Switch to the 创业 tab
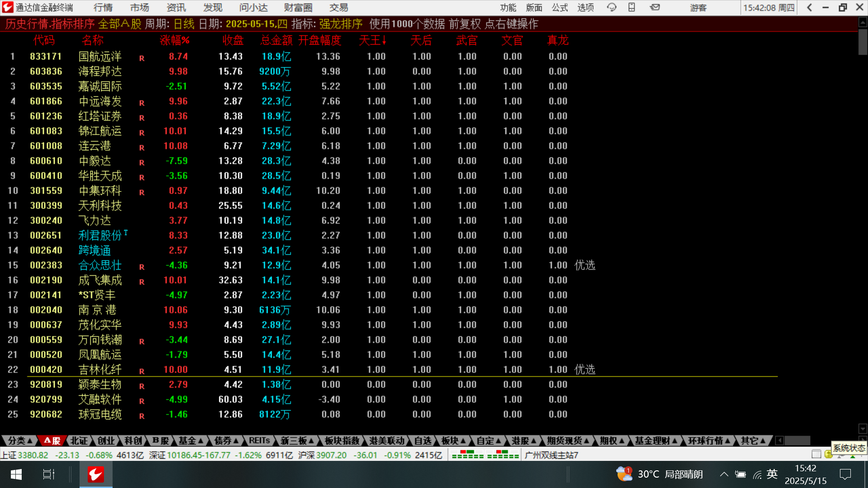868x488 pixels. [x=106, y=441]
